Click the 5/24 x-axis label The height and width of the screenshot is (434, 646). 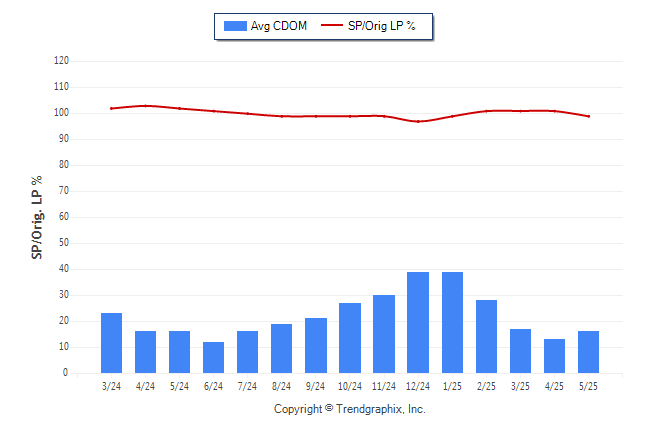(x=180, y=386)
